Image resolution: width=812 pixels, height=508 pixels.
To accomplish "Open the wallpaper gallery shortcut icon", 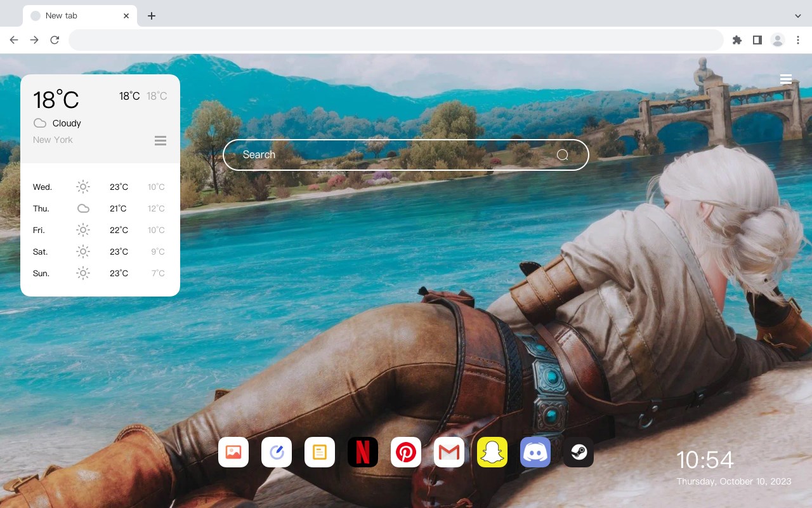I will pos(233,452).
